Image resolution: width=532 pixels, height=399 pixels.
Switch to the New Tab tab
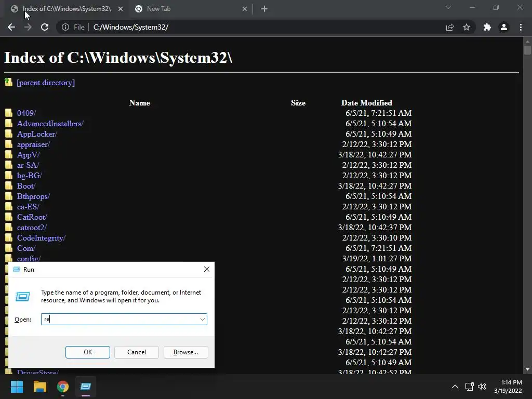tap(190, 9)
